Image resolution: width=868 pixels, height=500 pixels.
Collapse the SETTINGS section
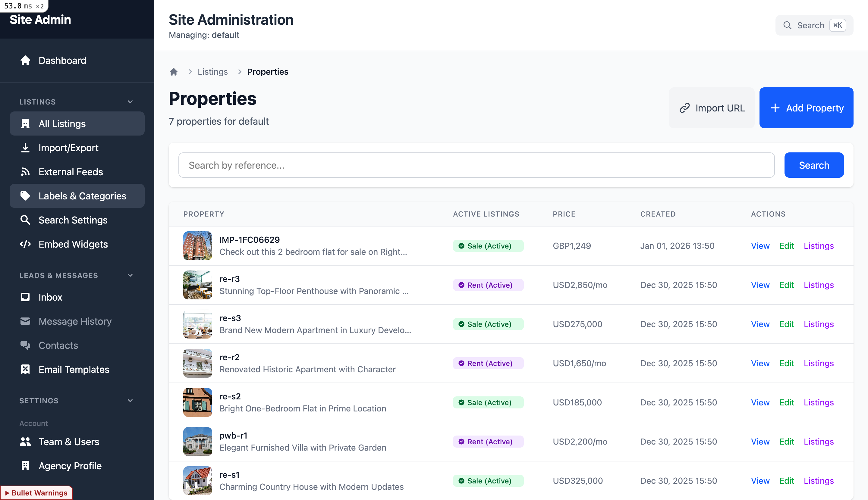[x=130, y=400]
